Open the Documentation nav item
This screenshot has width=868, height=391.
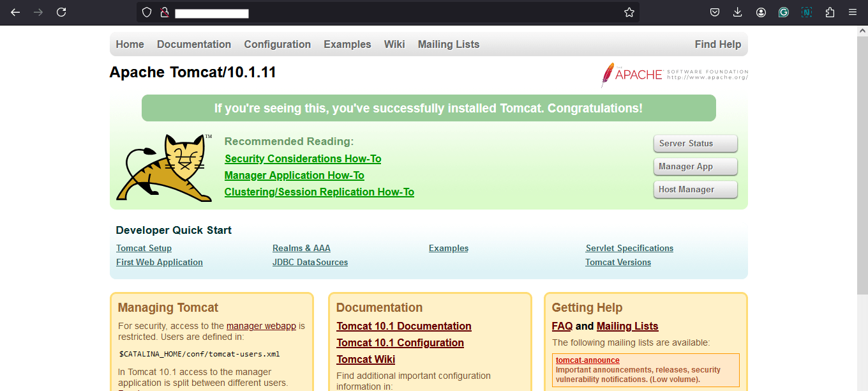[194, 44]
